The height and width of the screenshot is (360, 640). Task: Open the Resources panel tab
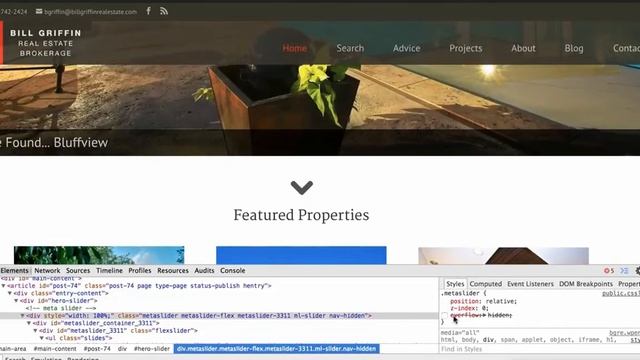[173, 271]
